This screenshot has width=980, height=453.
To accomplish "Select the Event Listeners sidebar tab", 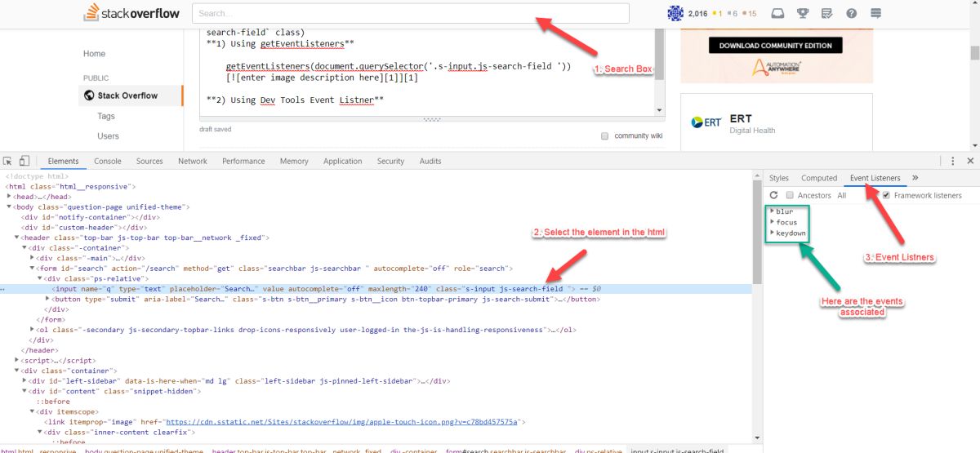I will pyautogui.click(x=875, y=177).
